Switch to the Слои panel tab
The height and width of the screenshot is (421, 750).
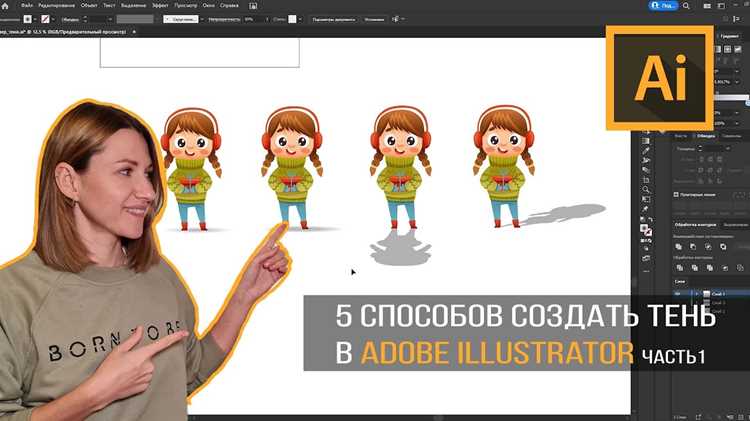point(680,282)
